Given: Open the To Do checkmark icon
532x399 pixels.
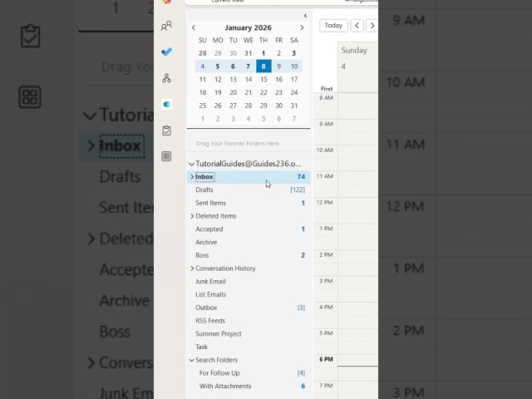Looking at the screenshot, I should tap(166, 52).
